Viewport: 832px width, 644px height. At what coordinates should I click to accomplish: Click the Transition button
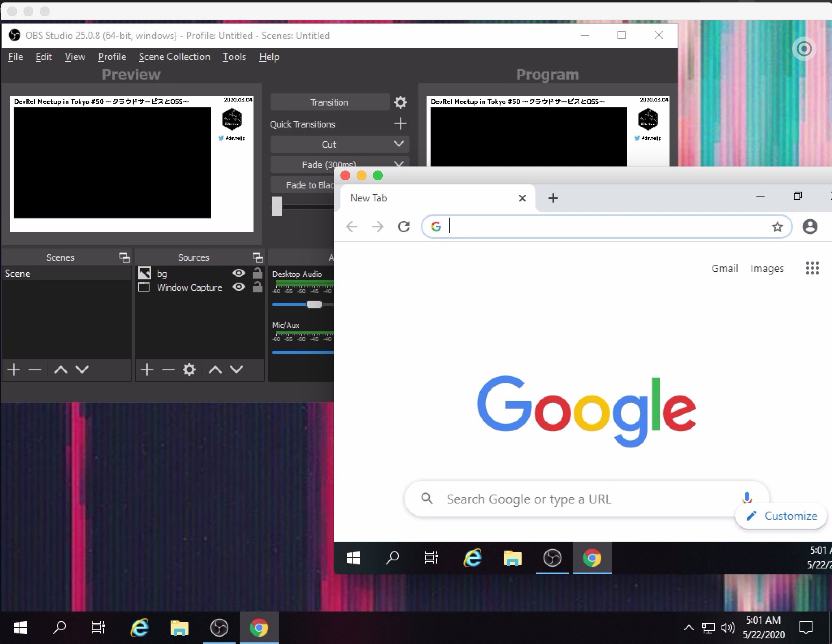coord(329,102)
